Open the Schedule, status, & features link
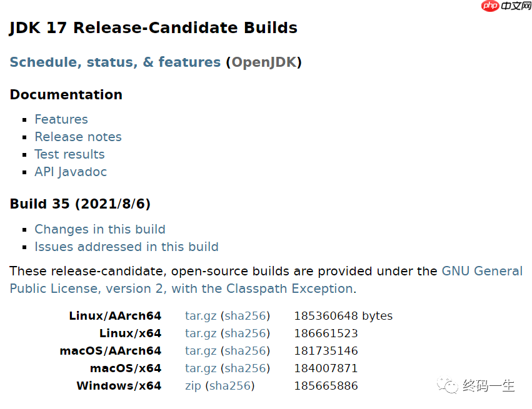532x409 pixels. click(x=115, y=62)
